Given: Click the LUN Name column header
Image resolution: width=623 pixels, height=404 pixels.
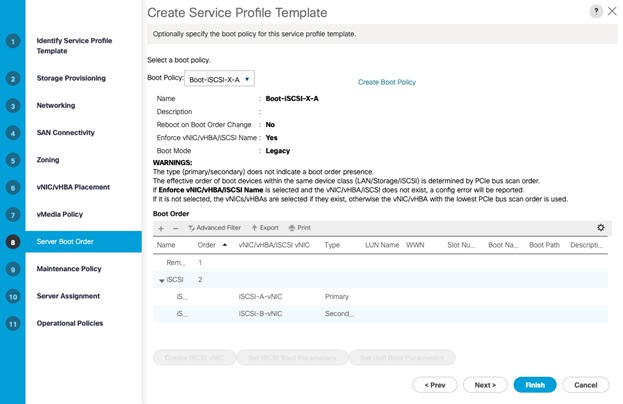Looking at the screenshot, I should (382, 245).
